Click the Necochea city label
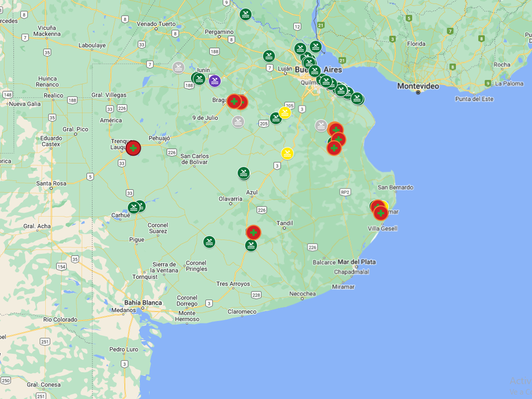This screenshot has height=399, width=532. (x=302, y=294)
